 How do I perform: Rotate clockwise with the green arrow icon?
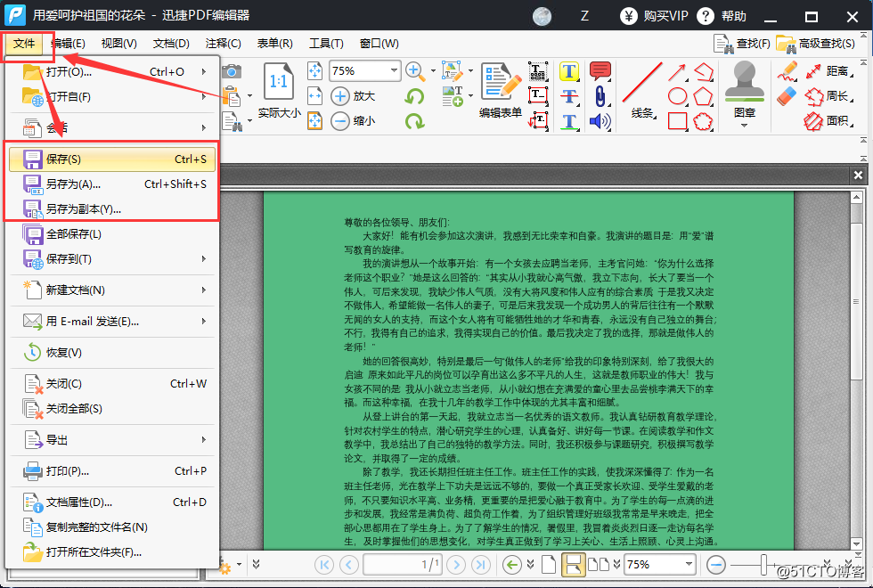414,121
